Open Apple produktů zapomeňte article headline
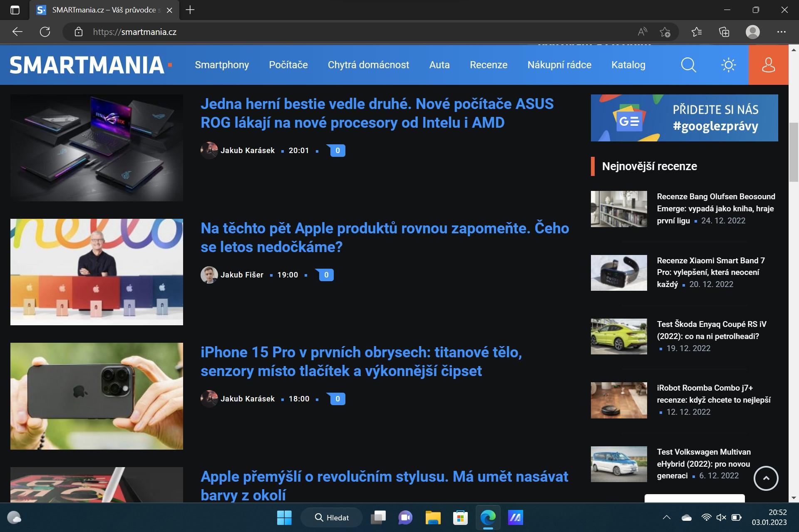 click(x=385, y=238)
